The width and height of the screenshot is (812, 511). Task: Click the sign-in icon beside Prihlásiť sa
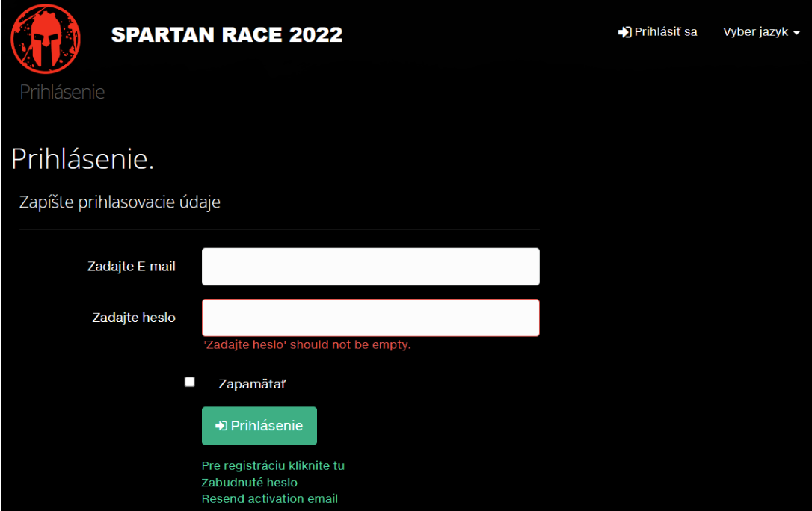[x=624, y=32]
